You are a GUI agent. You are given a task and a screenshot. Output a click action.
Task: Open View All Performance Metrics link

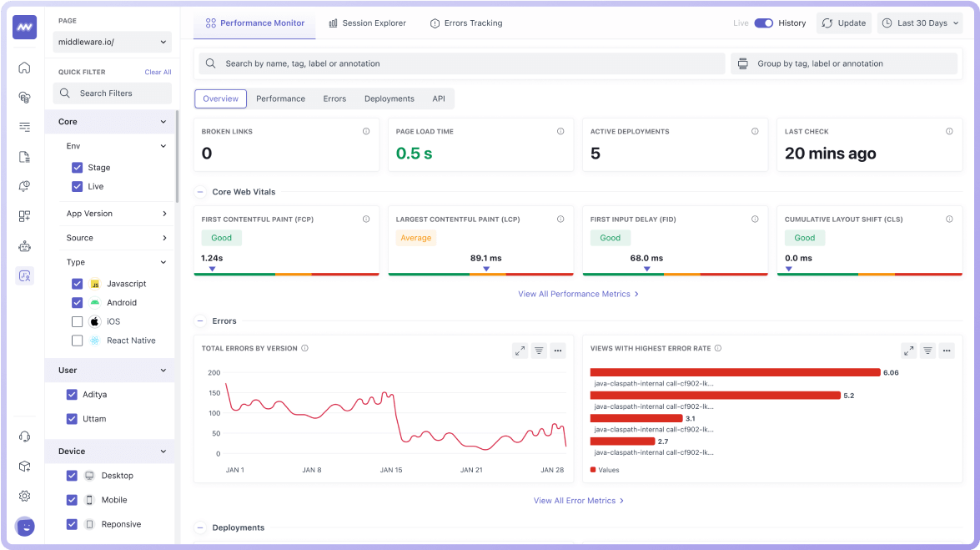(x=578, y=294)
